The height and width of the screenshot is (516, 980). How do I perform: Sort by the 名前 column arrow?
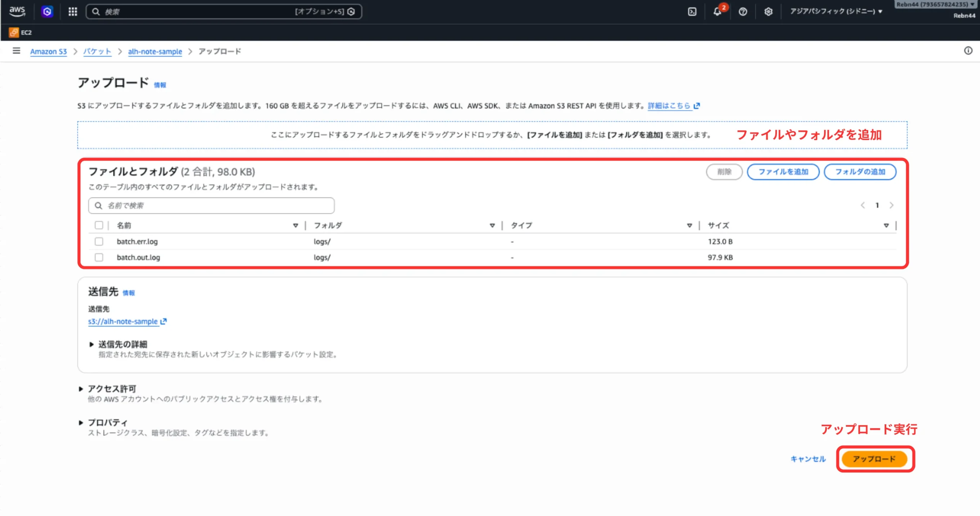tap(296, 225)
